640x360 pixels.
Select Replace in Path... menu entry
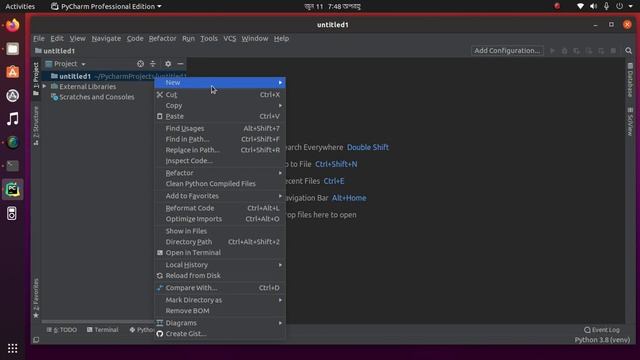pos(220,150)
